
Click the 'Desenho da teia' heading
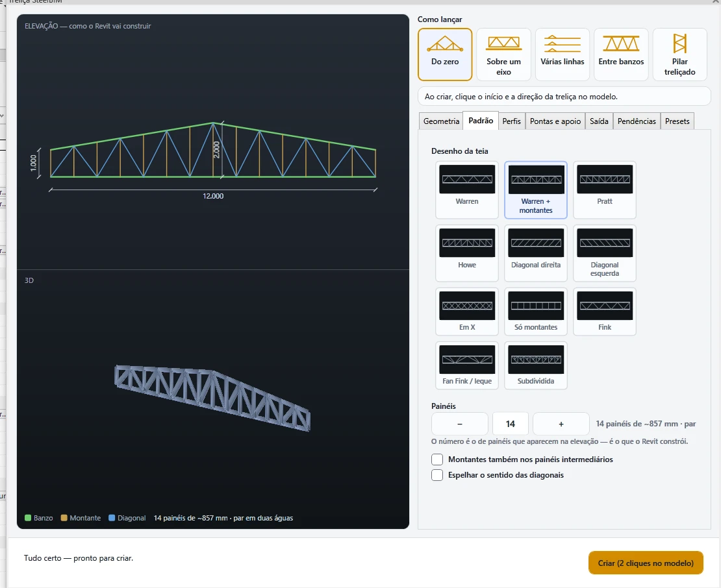coord(459,151)
